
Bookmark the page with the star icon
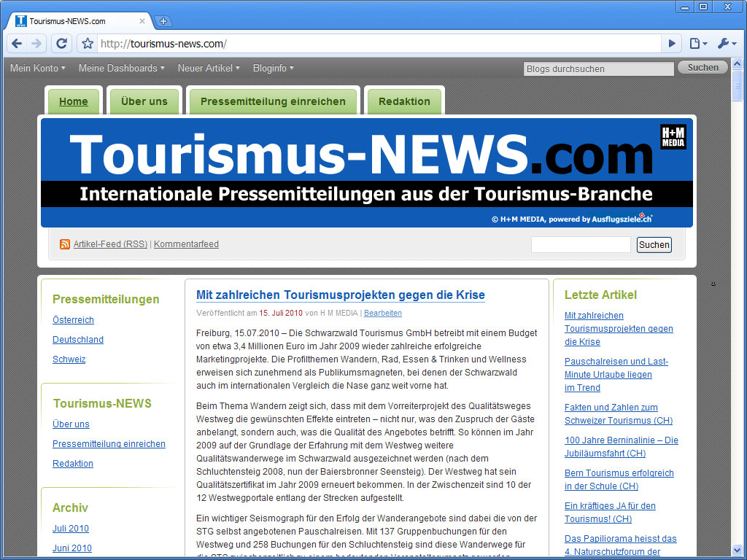tap(88, 44)
